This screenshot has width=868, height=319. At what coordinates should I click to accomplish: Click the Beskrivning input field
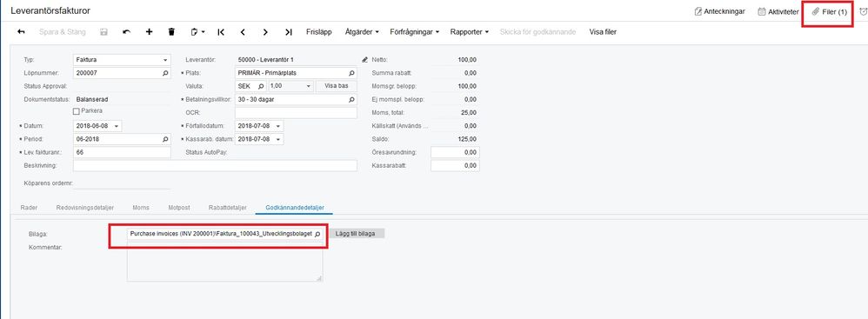(x=215, y=166)
